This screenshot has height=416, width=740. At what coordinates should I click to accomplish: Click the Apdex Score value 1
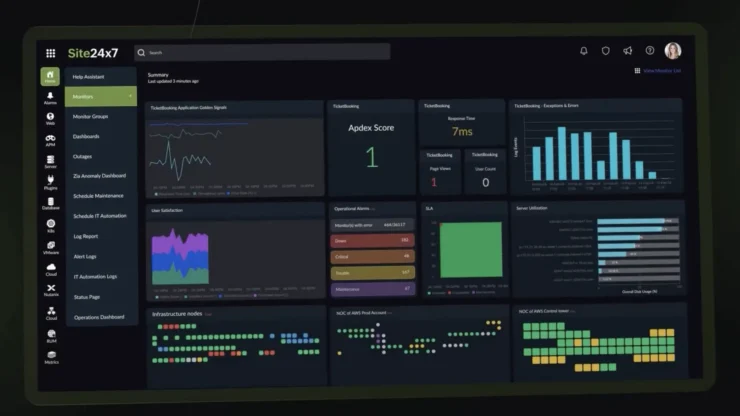pos(371,157)
